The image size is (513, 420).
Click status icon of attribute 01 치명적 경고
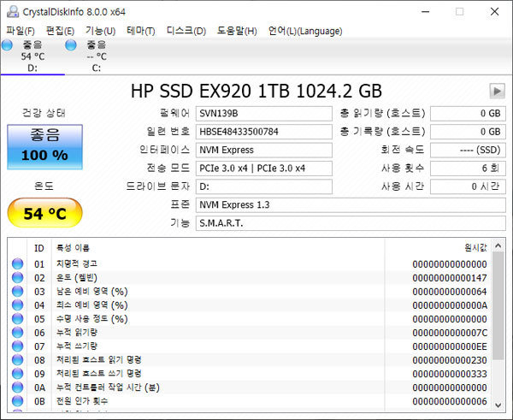click(x=18, y=263)
